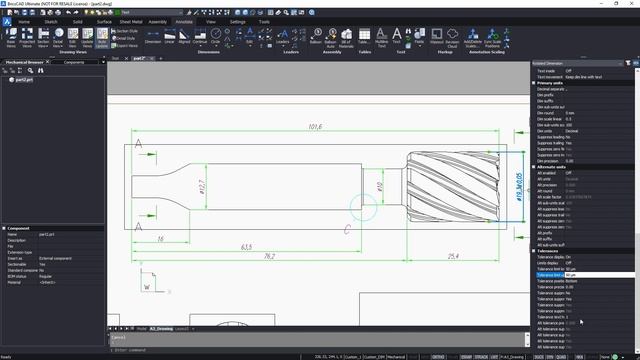The height and width of the screenshot is (360, 640).
Task: Insert a Bill of Materials
Action: pyautogui.click(x=346, y=38)
